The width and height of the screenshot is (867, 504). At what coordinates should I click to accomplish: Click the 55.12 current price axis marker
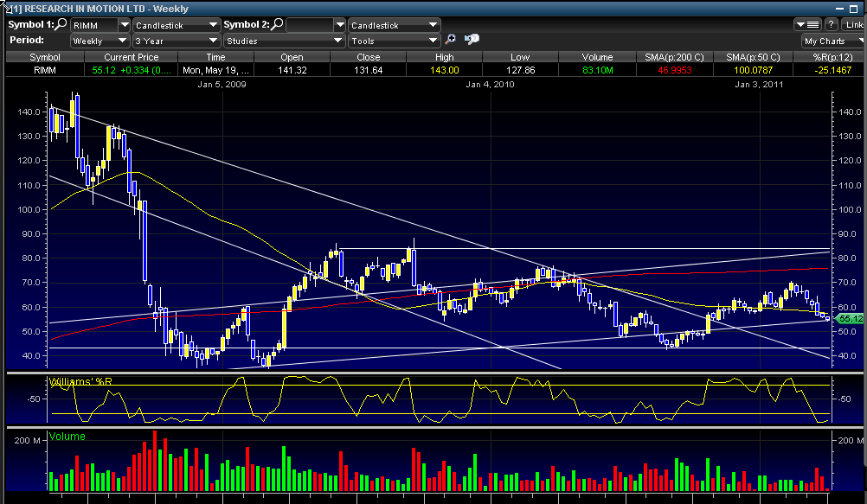tap(850, 318)
